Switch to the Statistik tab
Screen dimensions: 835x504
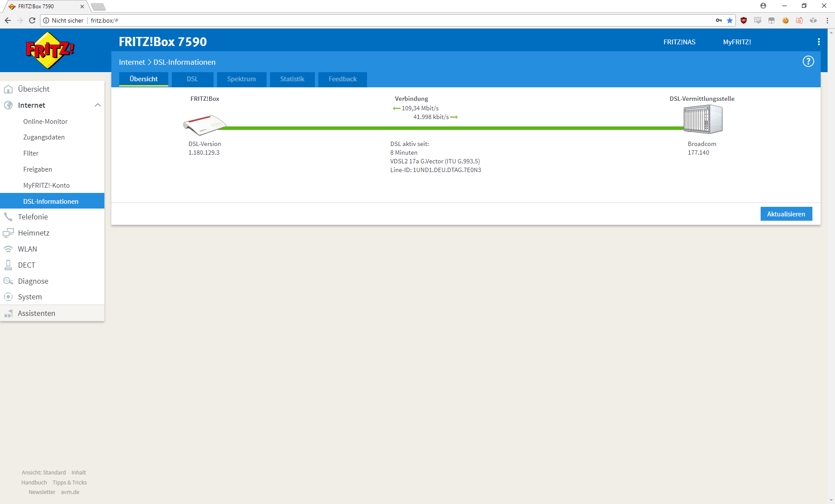click(x=292, y=79)
